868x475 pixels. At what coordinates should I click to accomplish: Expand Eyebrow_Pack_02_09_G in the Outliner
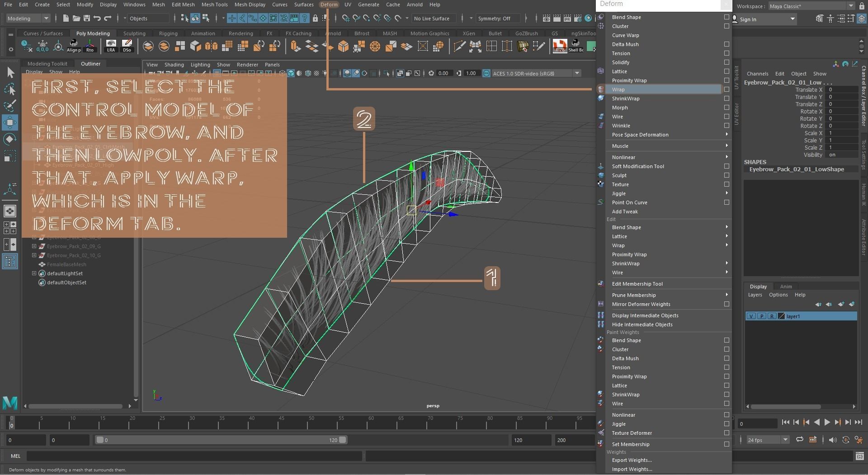[x=34, y=246]
